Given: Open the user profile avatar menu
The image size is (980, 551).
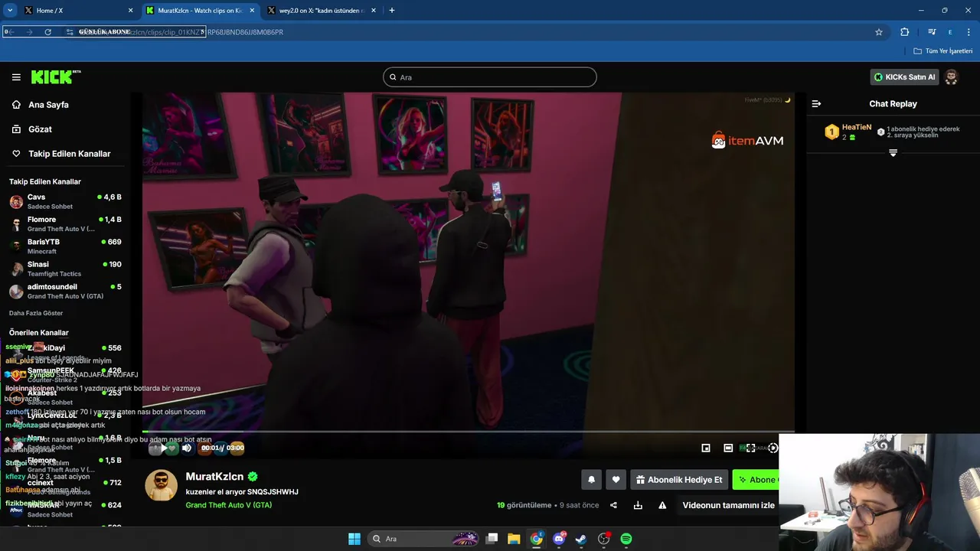Looking at the screenshot, I should coord(951,77).
